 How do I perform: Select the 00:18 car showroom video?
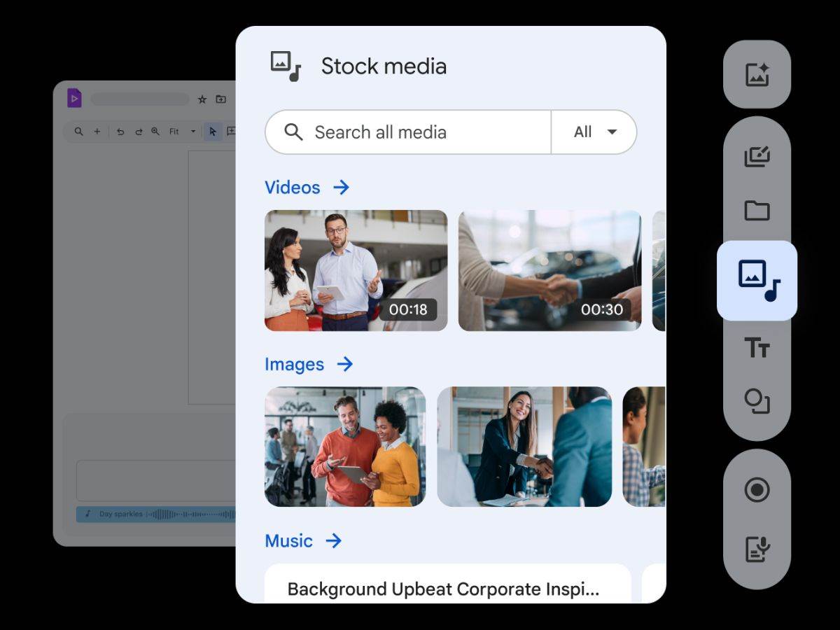356,270
